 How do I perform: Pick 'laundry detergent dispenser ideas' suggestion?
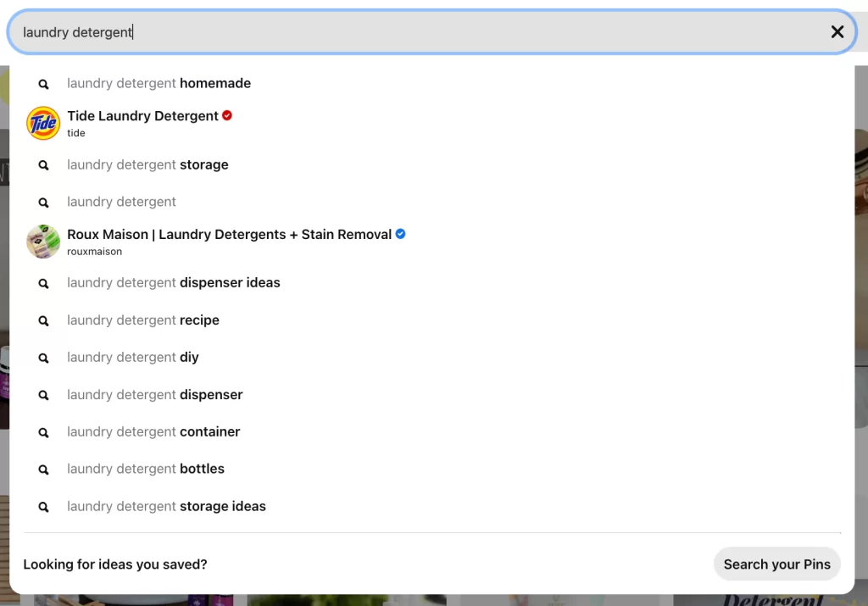(173, 282)
